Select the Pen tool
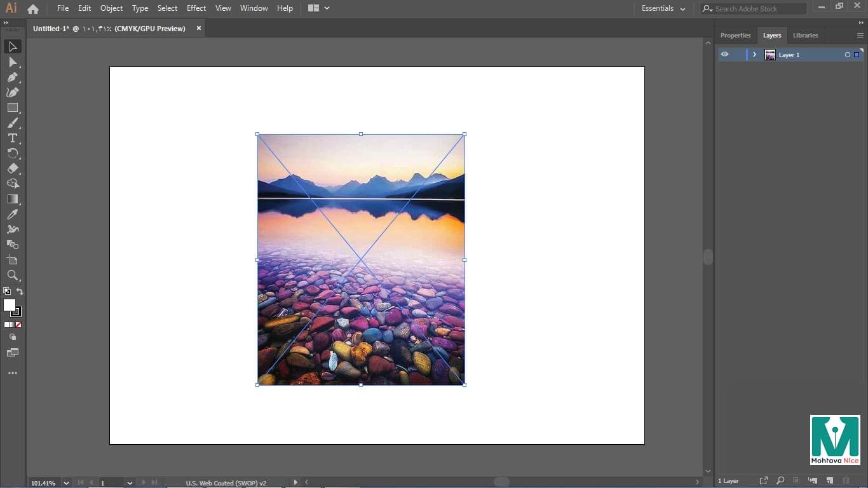The image size is (868, 488). tap(13, 78)
